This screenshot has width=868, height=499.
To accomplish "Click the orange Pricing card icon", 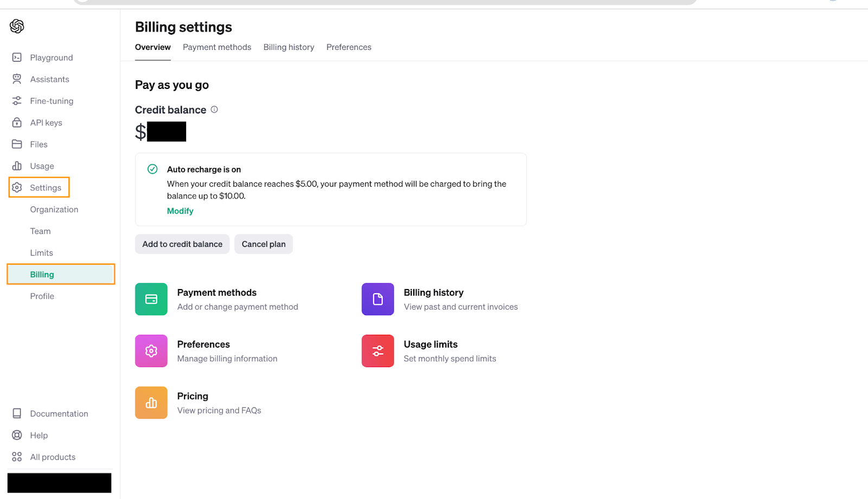I will (x=151, y=402).
